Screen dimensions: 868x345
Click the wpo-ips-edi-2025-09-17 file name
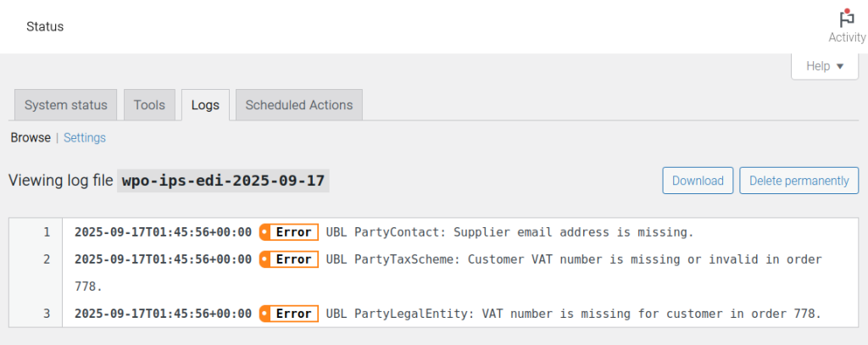coord(223,181)
